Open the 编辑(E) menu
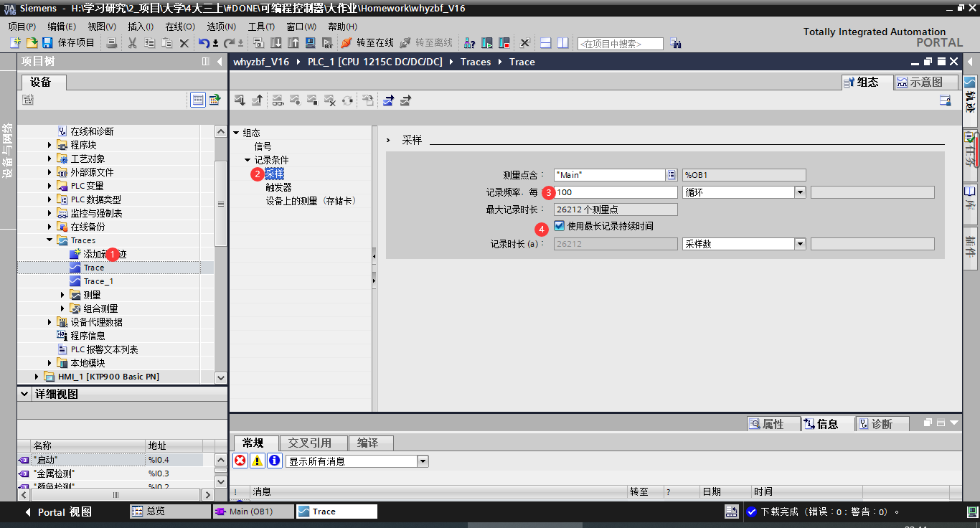 pos(62,27)
